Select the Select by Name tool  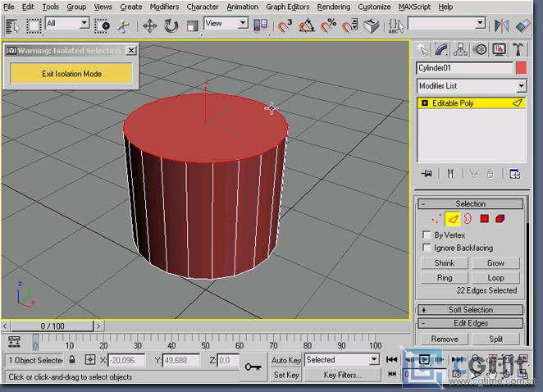tap(12, 26)
